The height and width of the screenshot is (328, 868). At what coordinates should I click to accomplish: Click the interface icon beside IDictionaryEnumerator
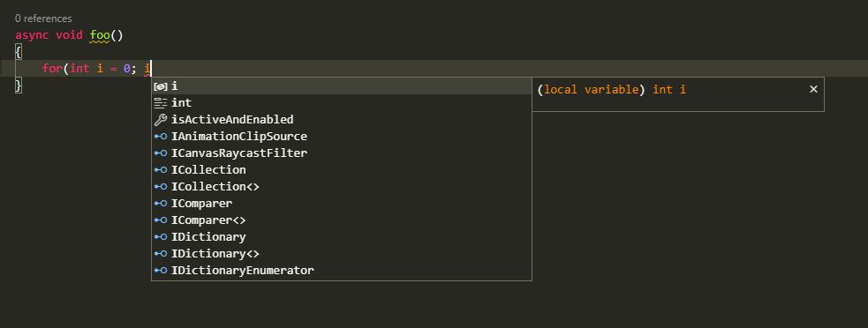point(161,271)
